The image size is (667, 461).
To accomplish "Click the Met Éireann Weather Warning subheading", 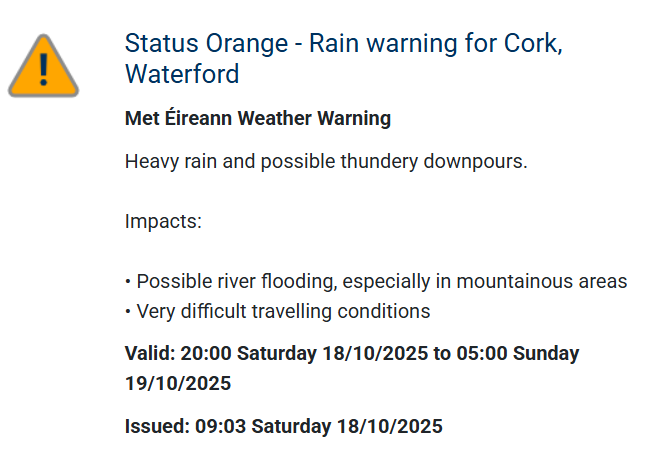I will click(x=258, y=118).
